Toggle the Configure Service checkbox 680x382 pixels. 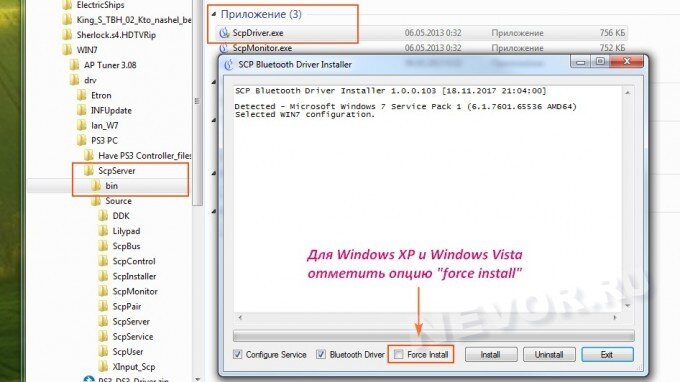click(x=238, y=354)
